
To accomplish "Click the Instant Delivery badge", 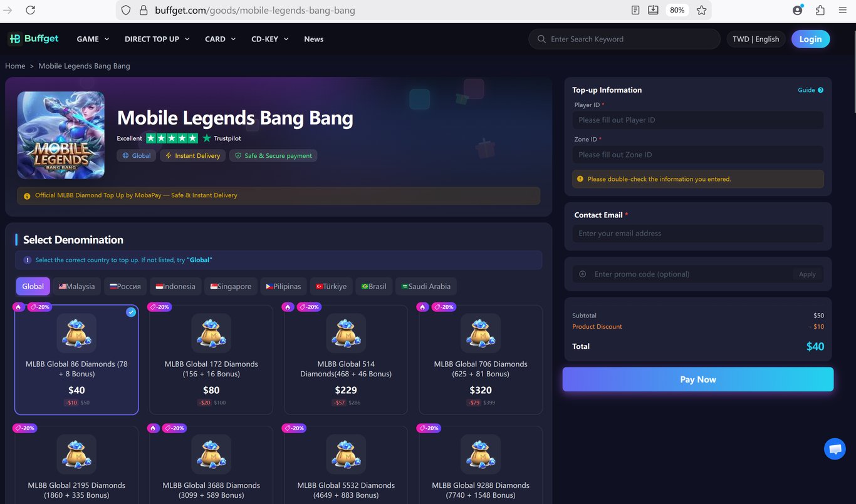I will pyautogui.click(x=192, y=155).
